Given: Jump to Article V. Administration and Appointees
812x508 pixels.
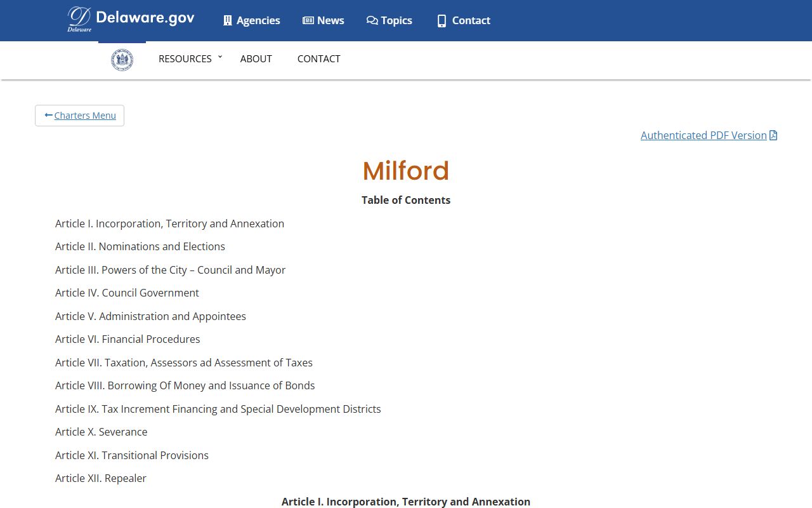Looking at the screenshot, I should click(x=150, y=316).
